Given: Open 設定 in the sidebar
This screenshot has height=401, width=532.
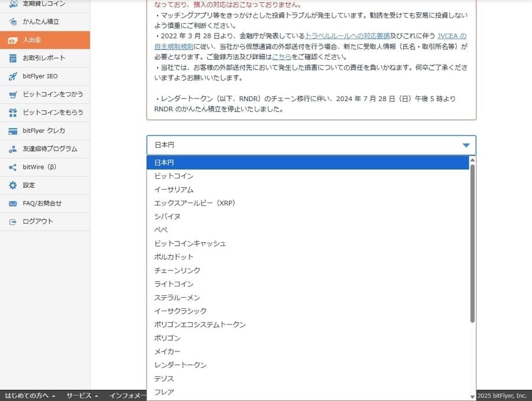Looking at the screenshot, I should pos(45,185).
